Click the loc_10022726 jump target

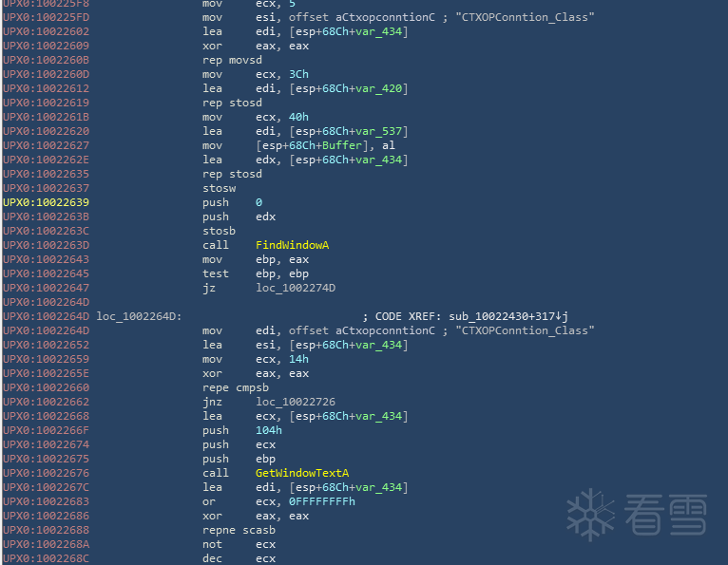296,402
